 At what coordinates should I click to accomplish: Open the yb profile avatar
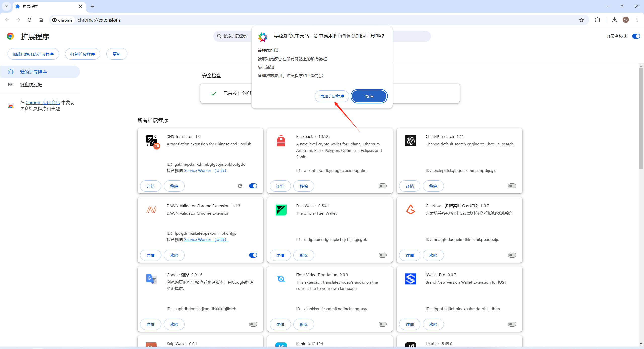(626, 20)
